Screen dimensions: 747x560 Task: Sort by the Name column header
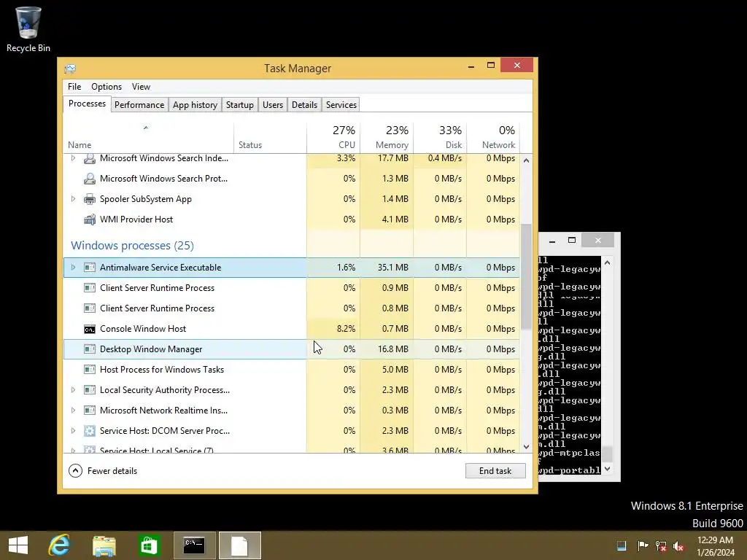tap(148, 138)
